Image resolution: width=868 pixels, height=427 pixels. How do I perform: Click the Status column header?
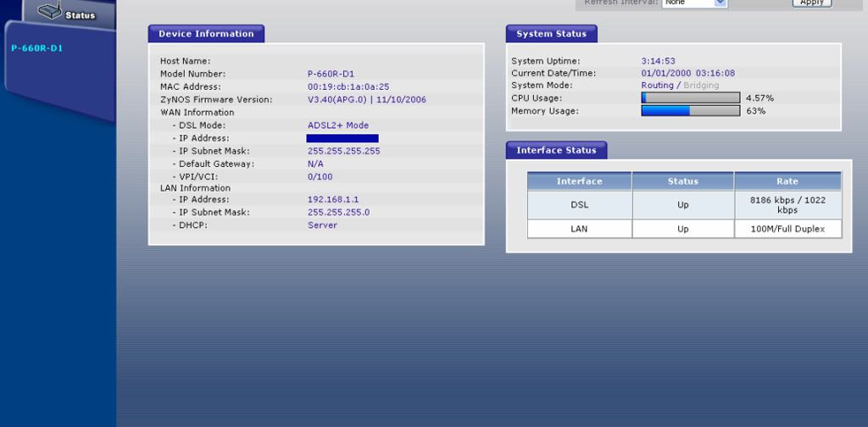pos(683,181)
